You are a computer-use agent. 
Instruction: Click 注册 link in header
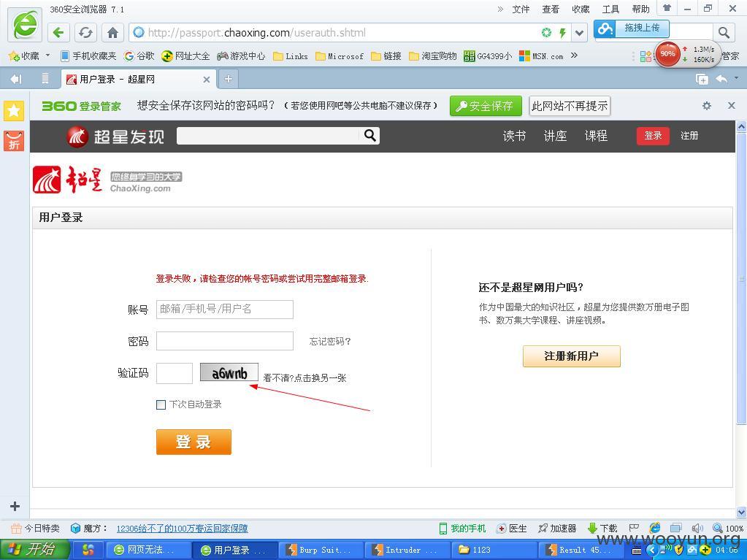(x=689, y=136)
